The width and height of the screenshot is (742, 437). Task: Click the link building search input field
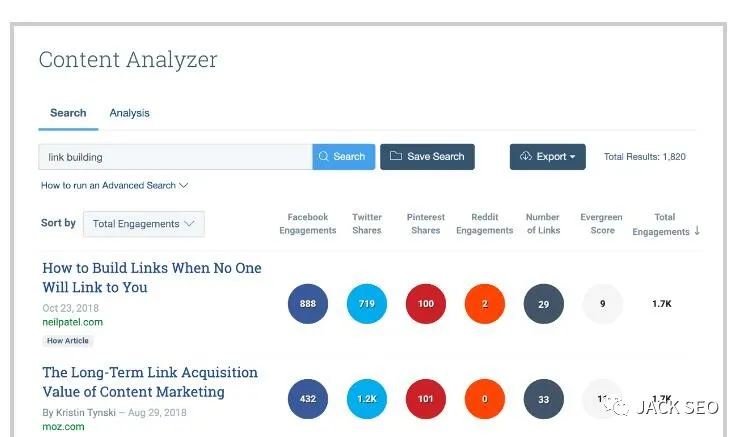[x=175, y=157]
